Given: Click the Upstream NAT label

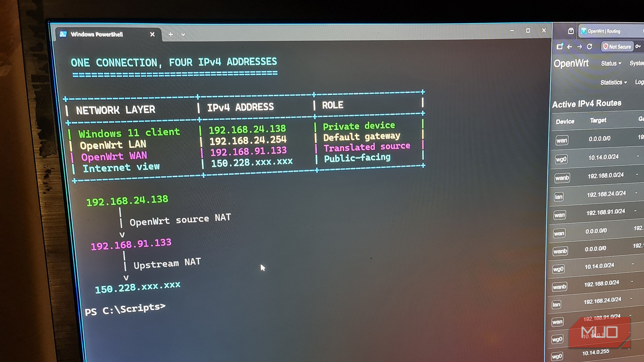Looking at the screenshot, I should pos(167,264).
